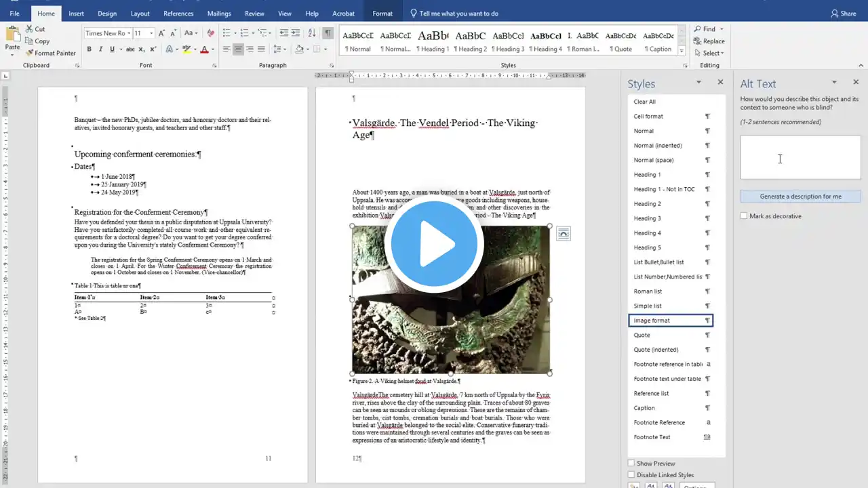
Task: Open the font name dropdown
Action: [x=129, y=33]
